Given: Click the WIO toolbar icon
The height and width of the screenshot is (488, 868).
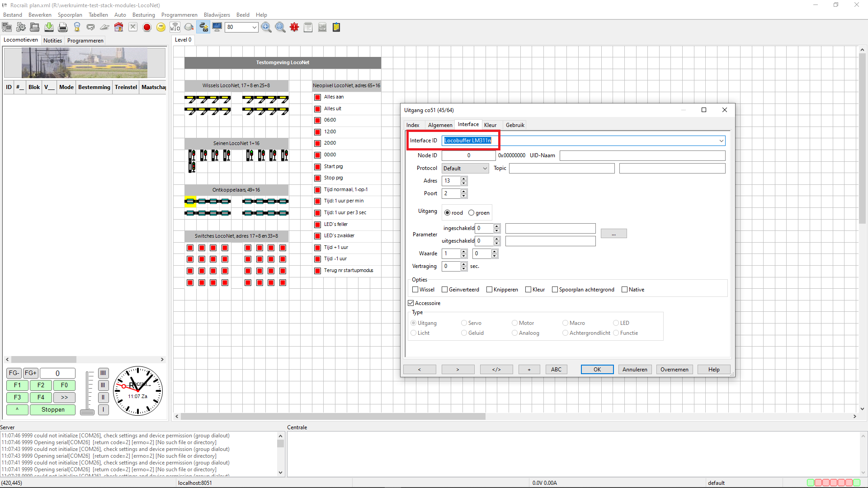Looking at the screenshot, I should 175,28.
